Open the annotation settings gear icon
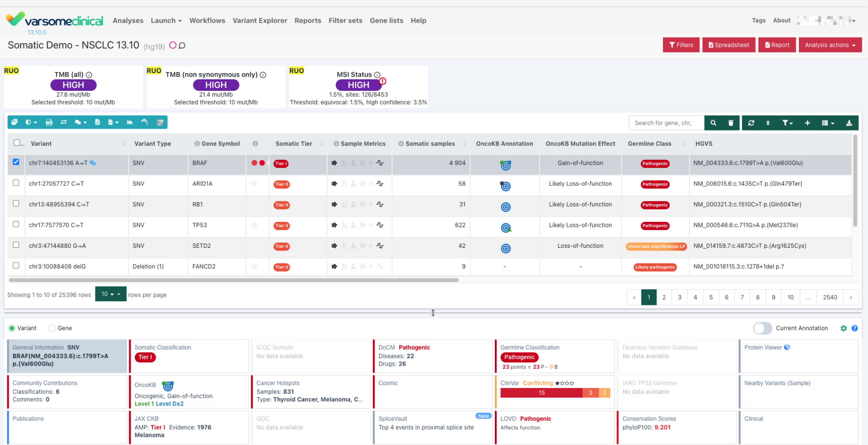Viewport: 868px width, 445px height. point(843,328)
